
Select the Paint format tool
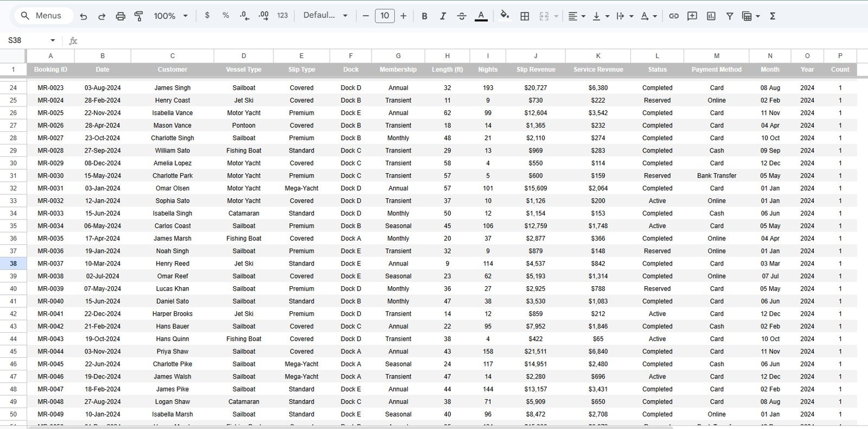tap(139, 16)
